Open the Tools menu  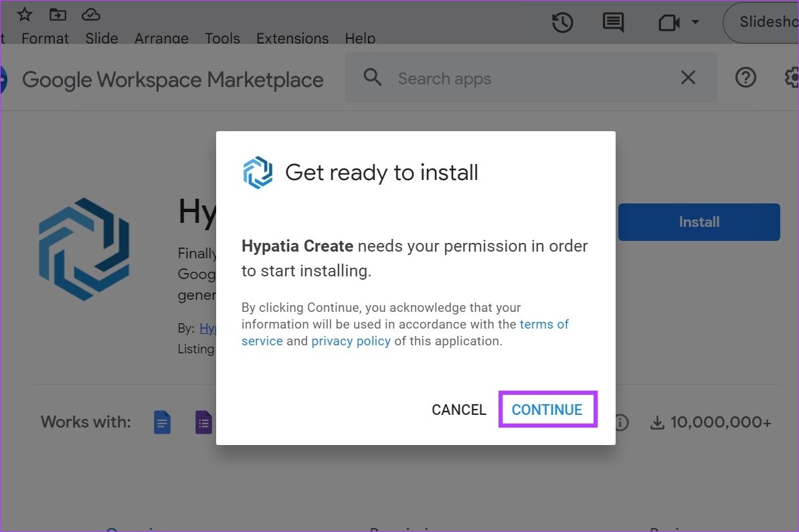coord(222,38)
